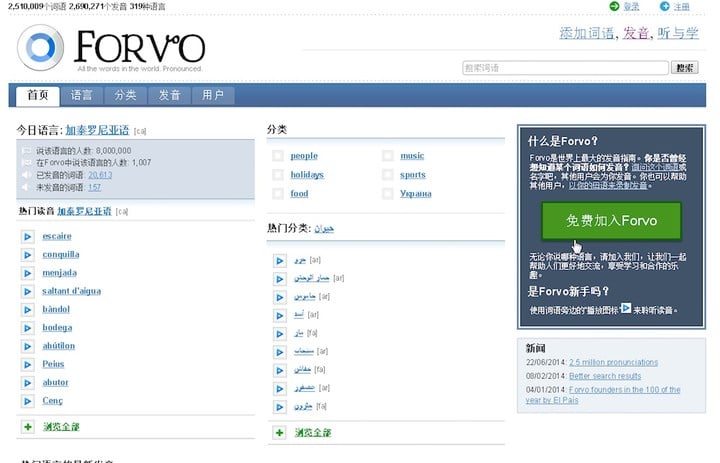The image size is (720, 463).
Task: Open the music category link
Action: [x=412, y=156]
